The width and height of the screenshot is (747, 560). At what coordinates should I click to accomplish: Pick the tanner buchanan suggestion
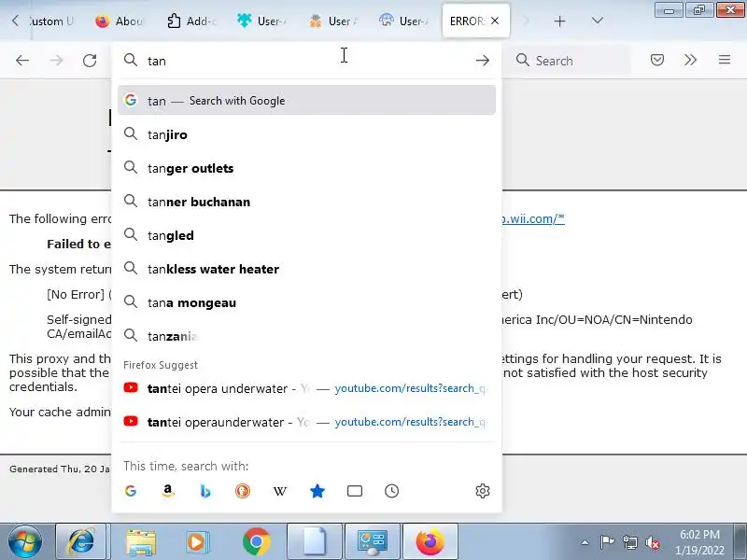tap(307, 202)
